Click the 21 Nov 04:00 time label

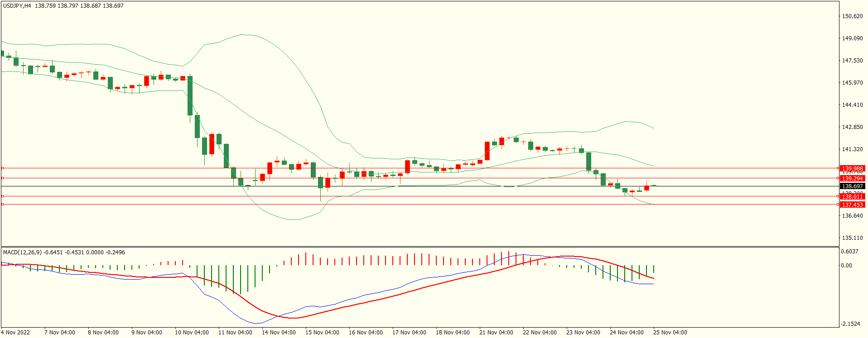point(496,333)
